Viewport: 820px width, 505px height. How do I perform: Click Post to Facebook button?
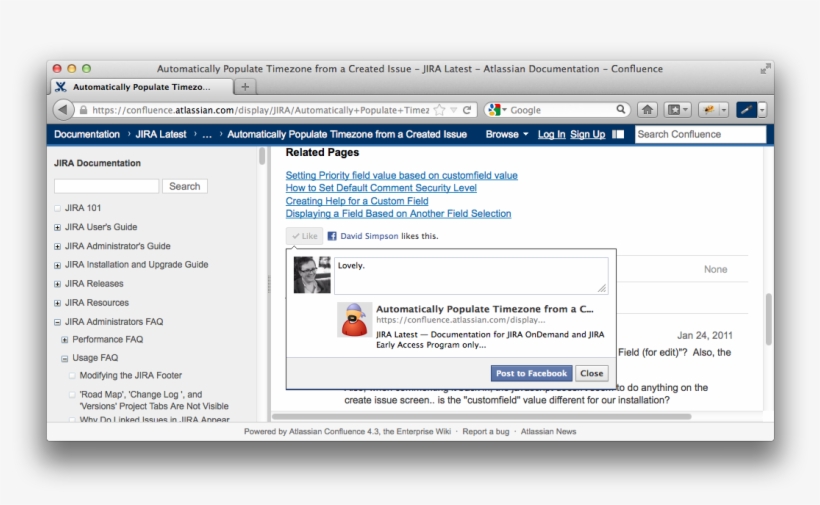coord(531,373)
